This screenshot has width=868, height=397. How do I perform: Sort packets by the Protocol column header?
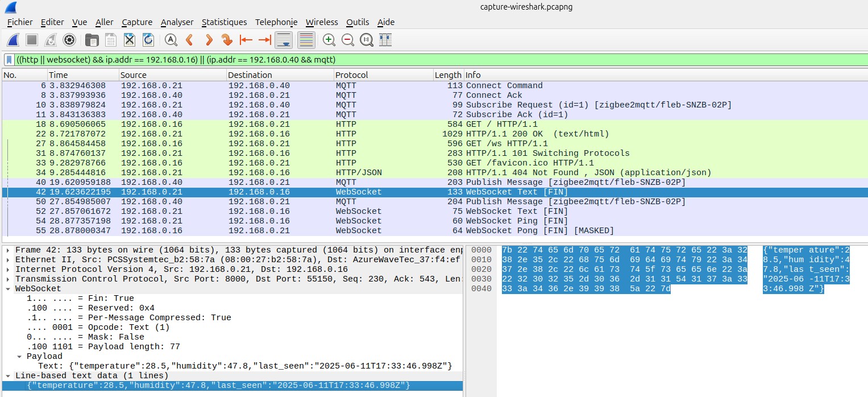[384, 75]
